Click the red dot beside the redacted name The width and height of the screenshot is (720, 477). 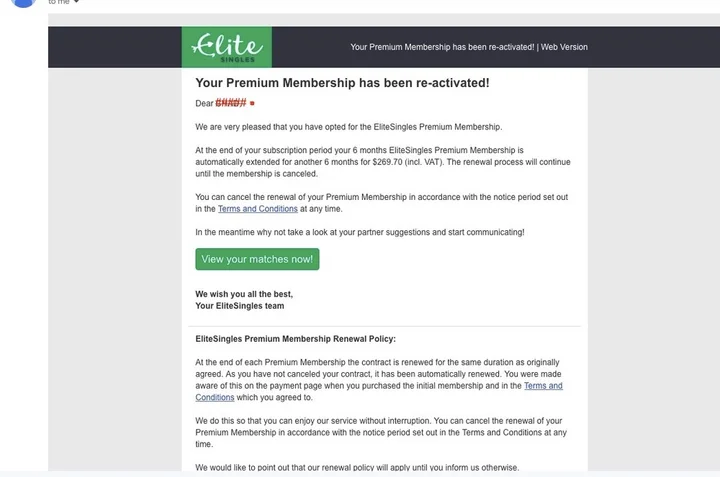point(252,103)
